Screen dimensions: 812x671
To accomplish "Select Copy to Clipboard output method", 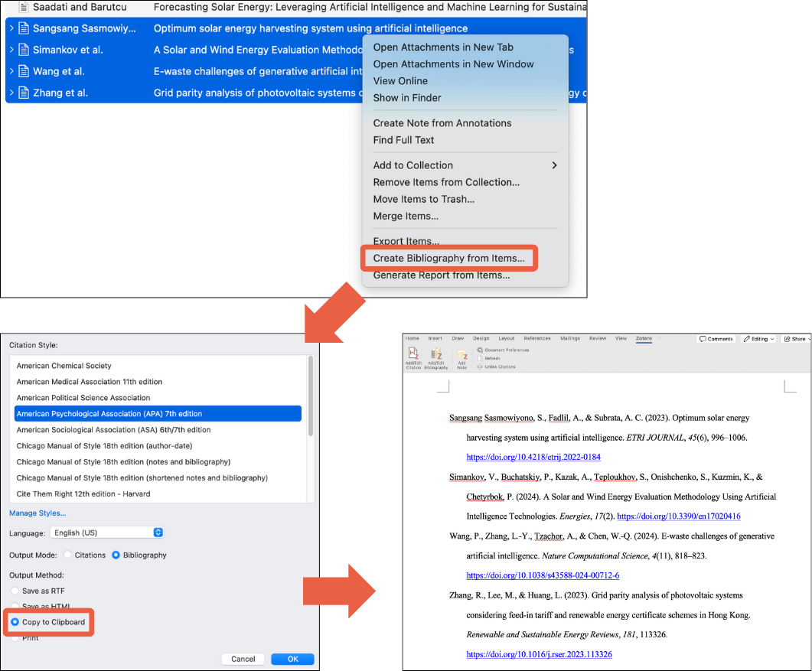I will tap(15, 622).
